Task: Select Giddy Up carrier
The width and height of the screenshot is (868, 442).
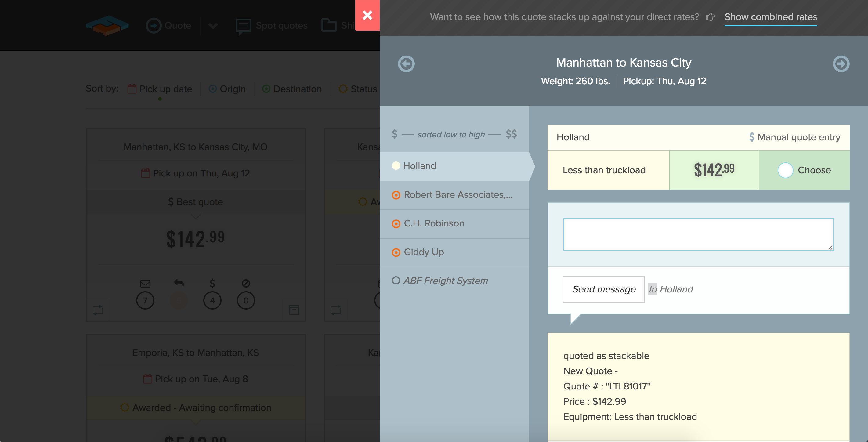Action: point(454,252)
